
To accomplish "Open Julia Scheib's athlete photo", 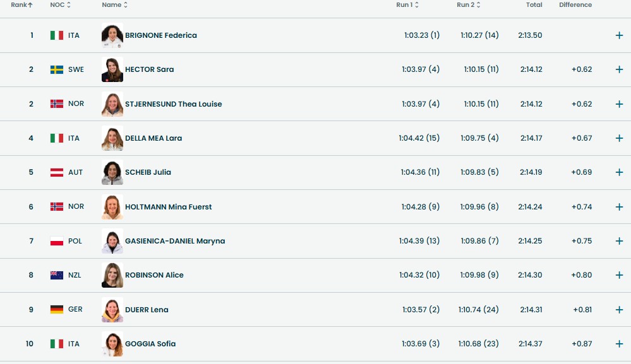I will coord(112,172).
